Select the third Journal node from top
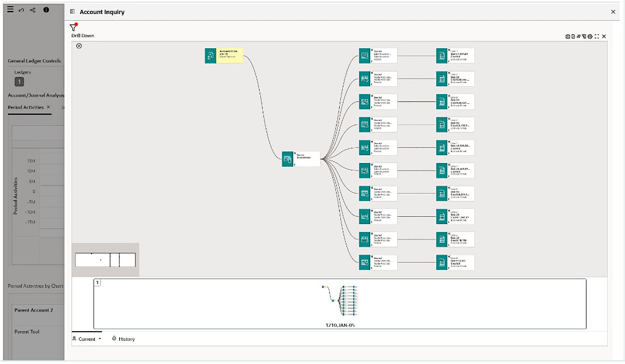 (378, 102)
